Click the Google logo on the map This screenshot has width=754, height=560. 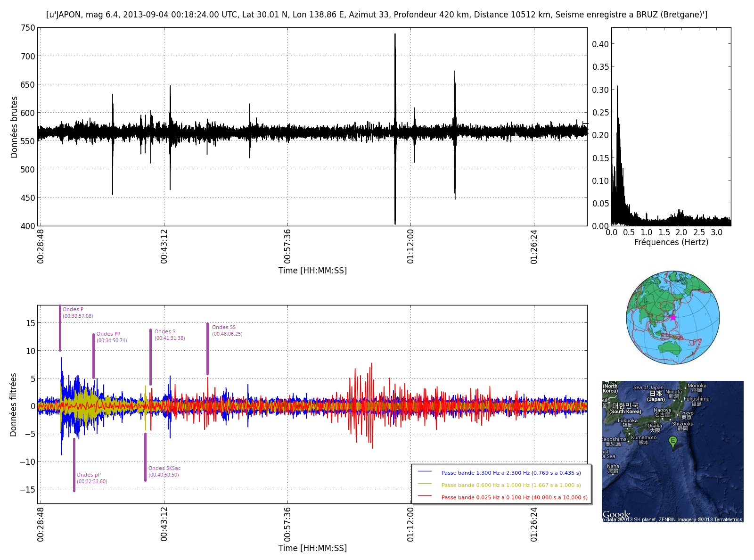coord(616,514)
